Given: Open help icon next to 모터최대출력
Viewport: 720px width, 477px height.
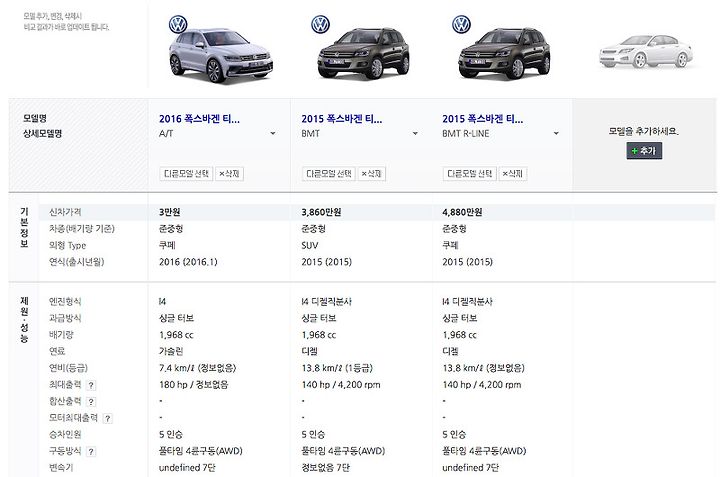Looking at the screenshot, I should coord(107,418).
